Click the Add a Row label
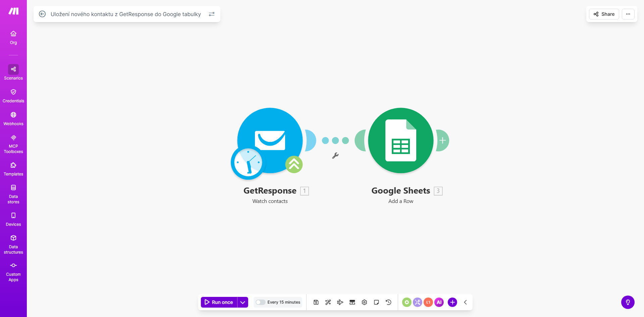The width and height of the screenshot is (644, 317). [x=401, y=201]
